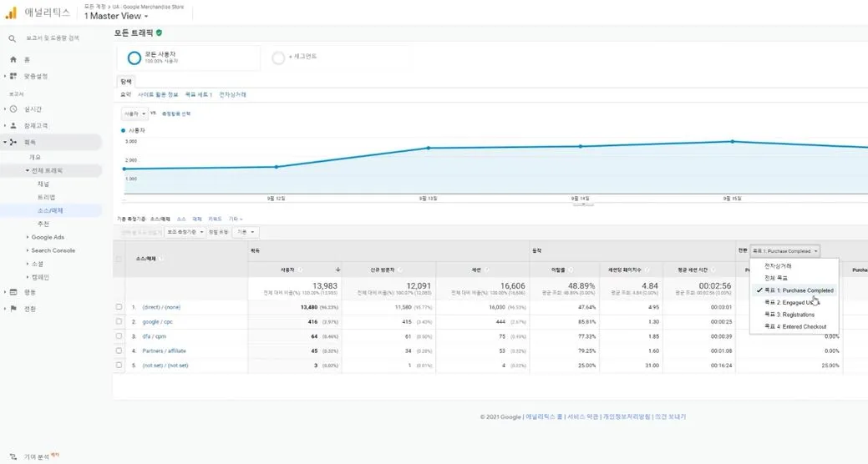Switch to 사이트 활용 정보 sub-tab
The height and width of the screenshot is (464, 868).
coord(158,94)
